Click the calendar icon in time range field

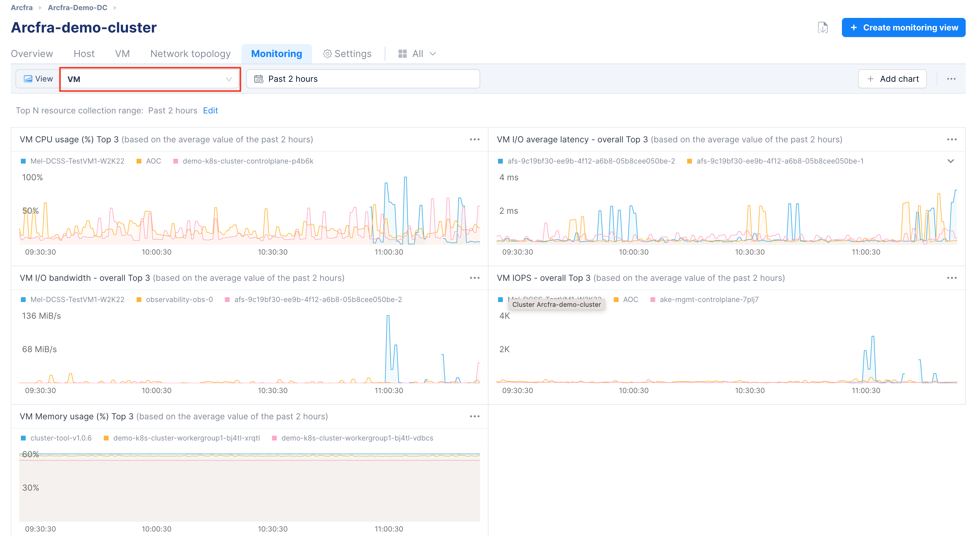click(x=259, y=79)
